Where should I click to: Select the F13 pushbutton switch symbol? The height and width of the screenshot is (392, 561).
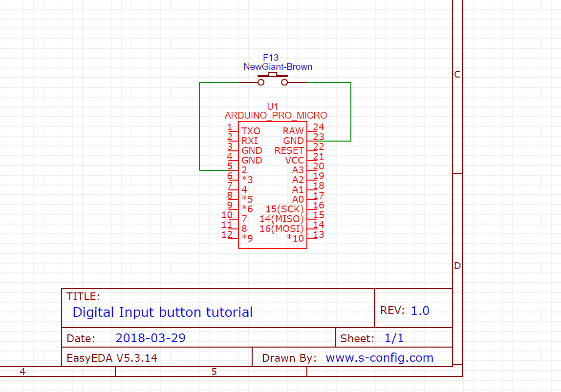pyautogui.click(x=273, y=80)
